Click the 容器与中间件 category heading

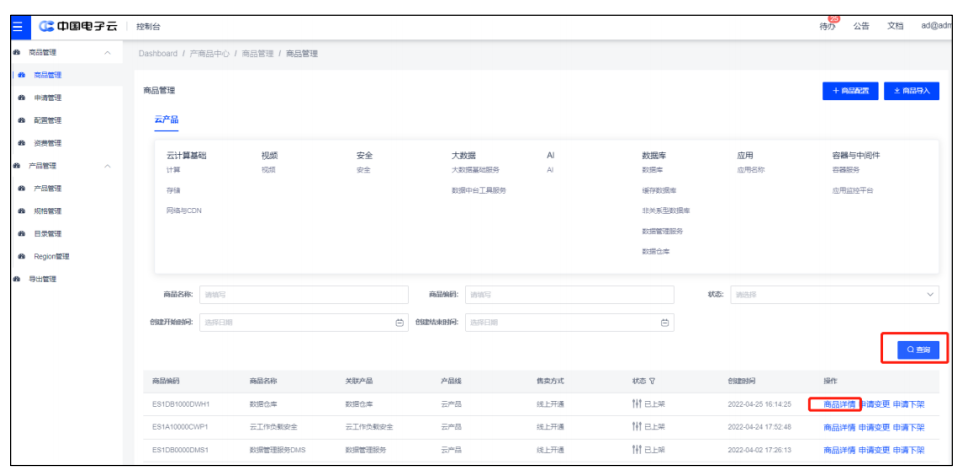856,156
